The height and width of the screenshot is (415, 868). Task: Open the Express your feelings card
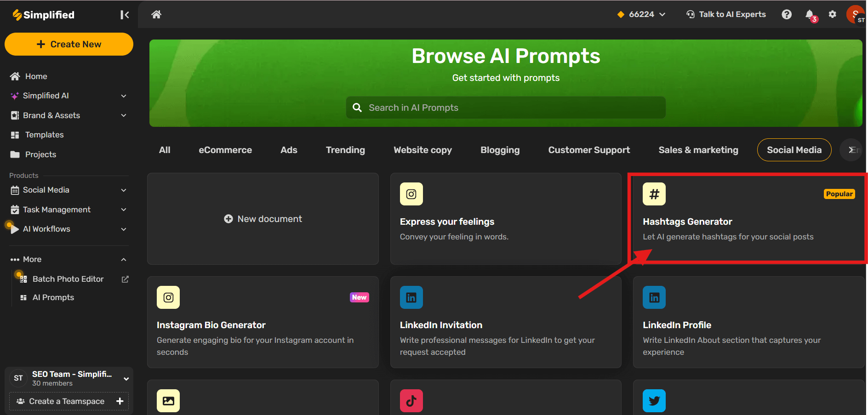pyautogui.click(x=506, y=219)
